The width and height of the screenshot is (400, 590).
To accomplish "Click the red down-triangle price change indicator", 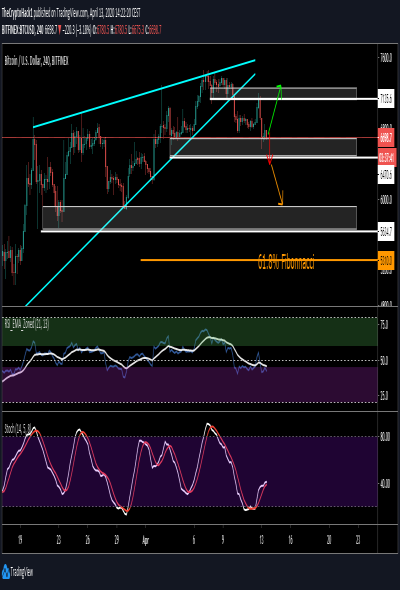I will tap(60, 31).
